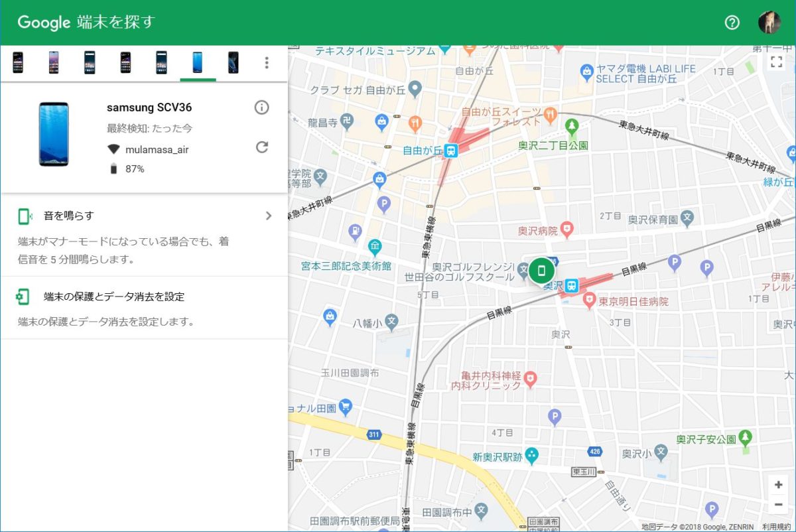The height and width of the screenshot is (532, 796).
Task: Click the 東京明日佳病院 hospital marker
Action: (590, 300)
